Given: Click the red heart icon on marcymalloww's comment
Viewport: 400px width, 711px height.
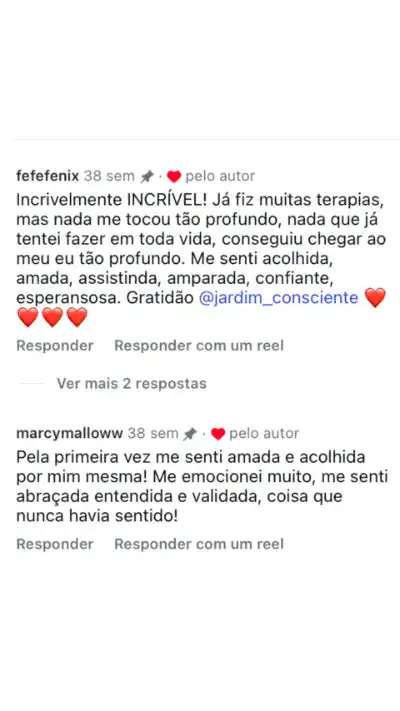Looking at the screenshot, I should click(x=218, y=434).
